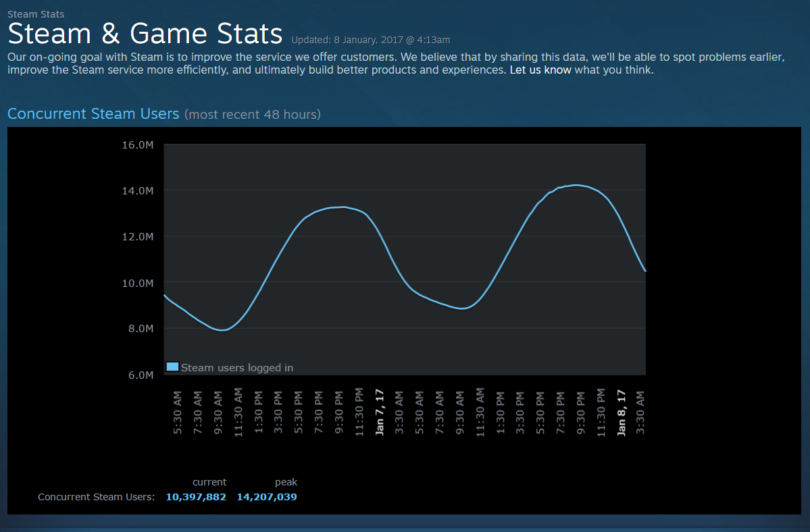Click the current user count 10,397,882
Image resolution: width=810 pixels, height=532 pixels.
pyautogui.click(x=196, y=496)
